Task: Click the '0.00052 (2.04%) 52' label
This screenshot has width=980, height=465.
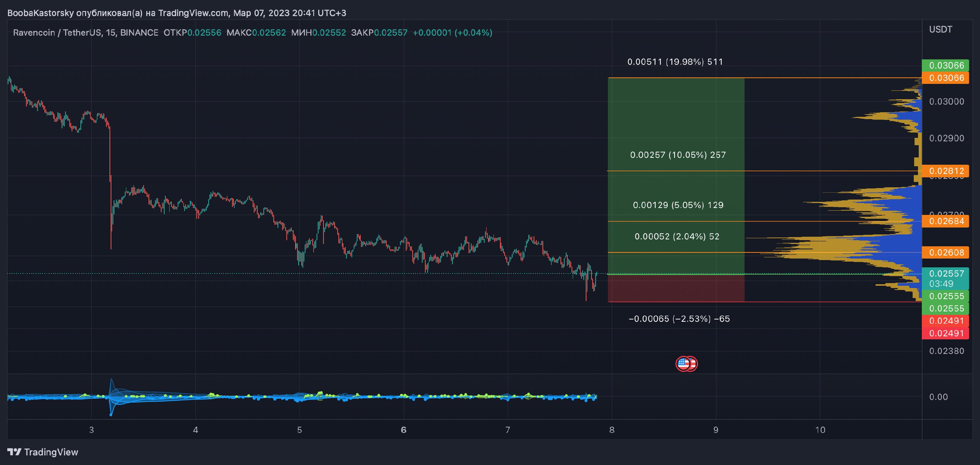Action: (x=677, y=236)
